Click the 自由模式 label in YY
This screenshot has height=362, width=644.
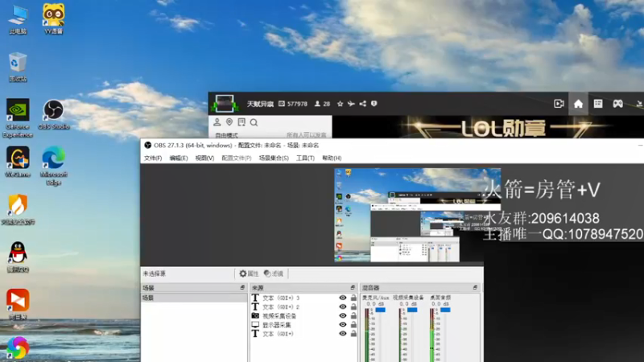coord(226,135)
